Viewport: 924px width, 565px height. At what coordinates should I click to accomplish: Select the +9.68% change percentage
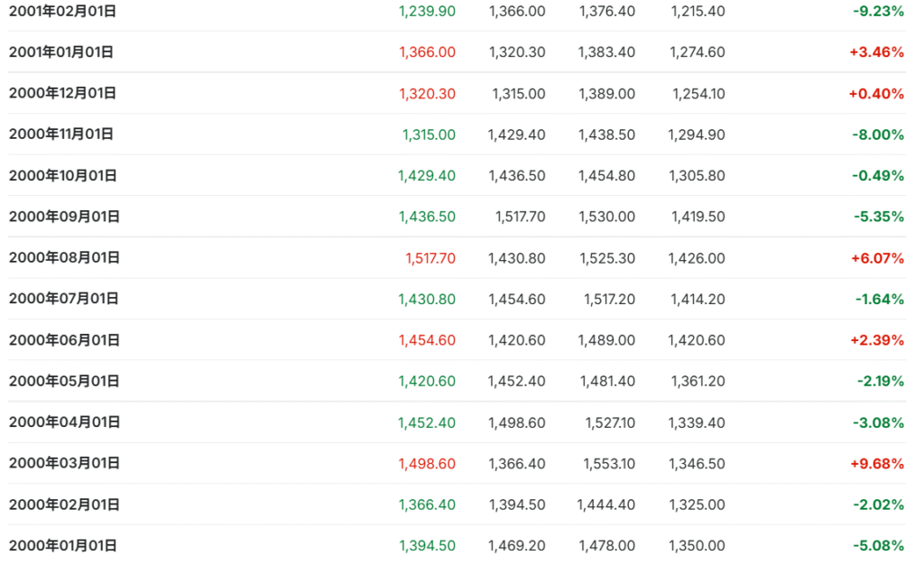pos(876,463)
